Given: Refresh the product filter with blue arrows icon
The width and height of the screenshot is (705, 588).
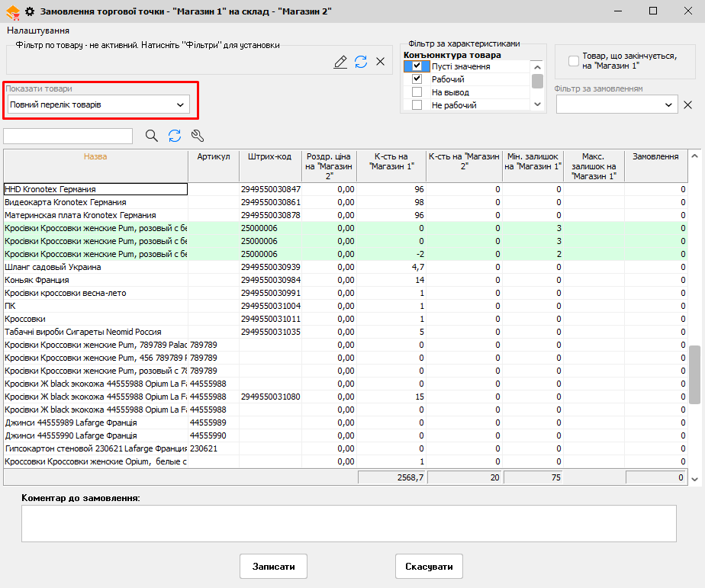Looking at the screenshot, I should 361,62.
